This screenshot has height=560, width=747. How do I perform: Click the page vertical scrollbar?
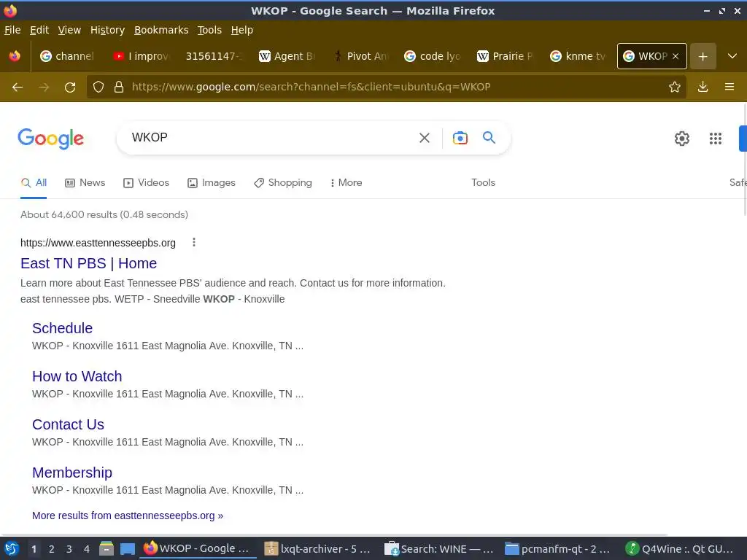tap(745, 160)
